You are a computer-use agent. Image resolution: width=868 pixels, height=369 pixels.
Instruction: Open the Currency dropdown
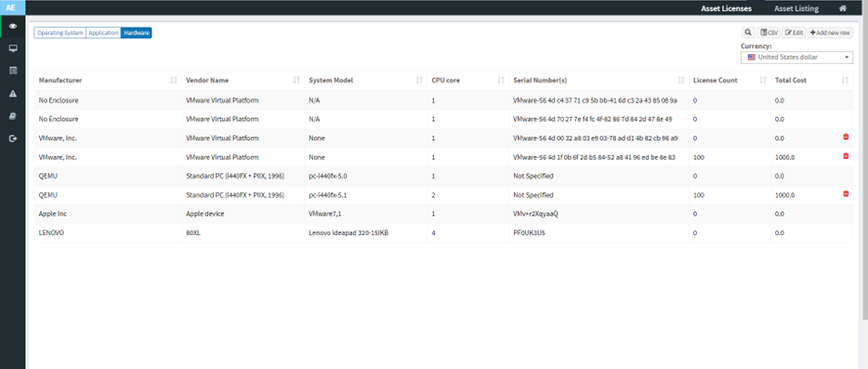pos(796,57)
